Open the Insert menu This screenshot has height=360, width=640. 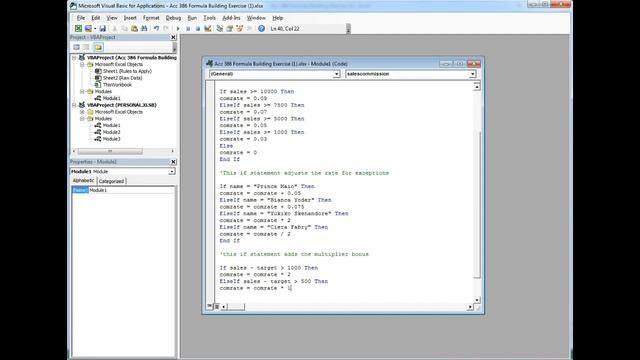coord(130,18)
